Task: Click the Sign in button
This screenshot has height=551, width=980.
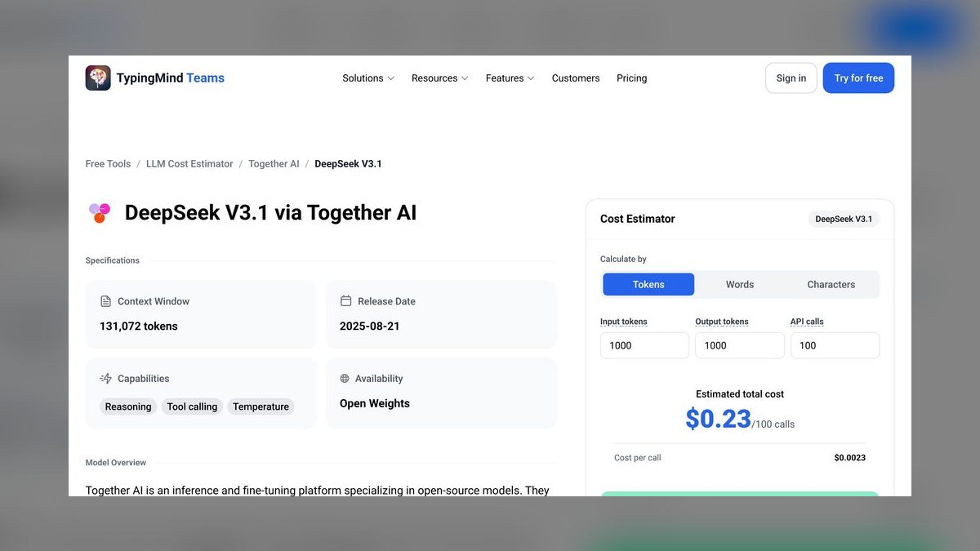Action: point(791,78)
